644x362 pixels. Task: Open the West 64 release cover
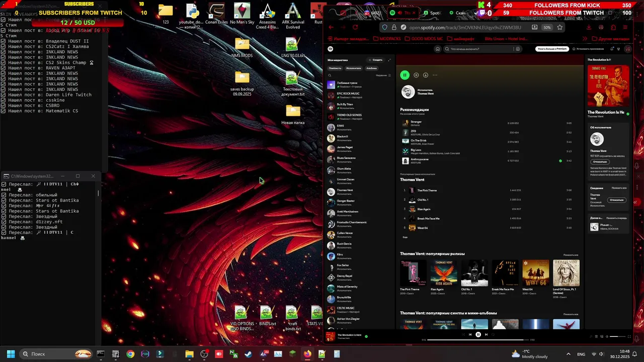[535, 273]
